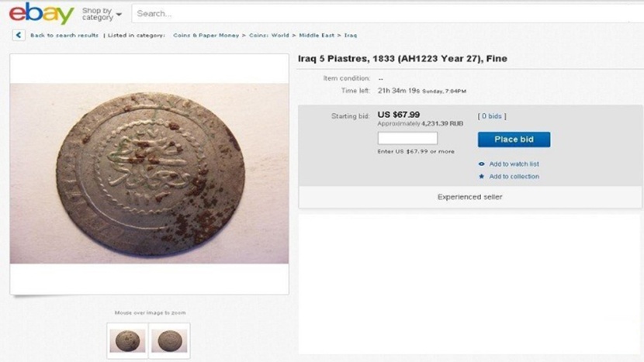This screenshot has width=644, height=362.
Task: Go back to search results
Action: click(x=64, y=36)
